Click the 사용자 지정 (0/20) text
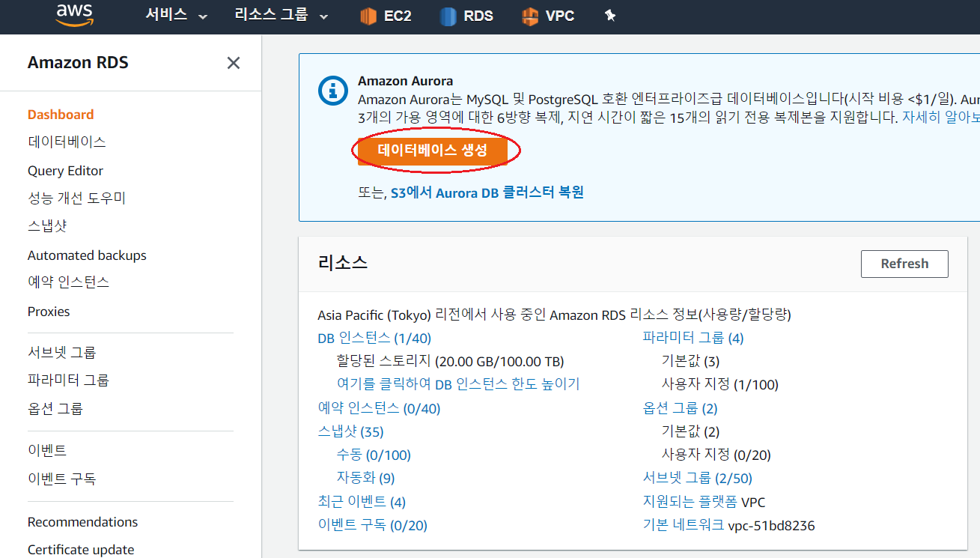The image size is (980, 558). click(x=716, y=455)
